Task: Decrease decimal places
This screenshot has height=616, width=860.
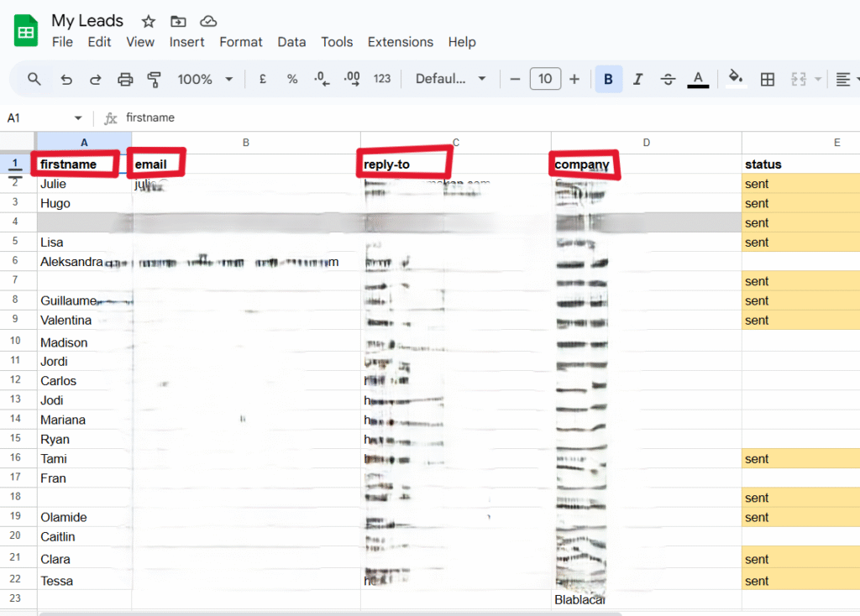Action: pyautogui.click(x=320, y=78)
